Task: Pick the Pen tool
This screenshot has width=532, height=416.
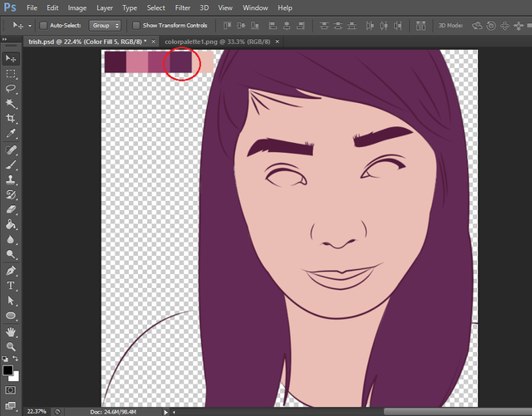Action: click(12, 271)
